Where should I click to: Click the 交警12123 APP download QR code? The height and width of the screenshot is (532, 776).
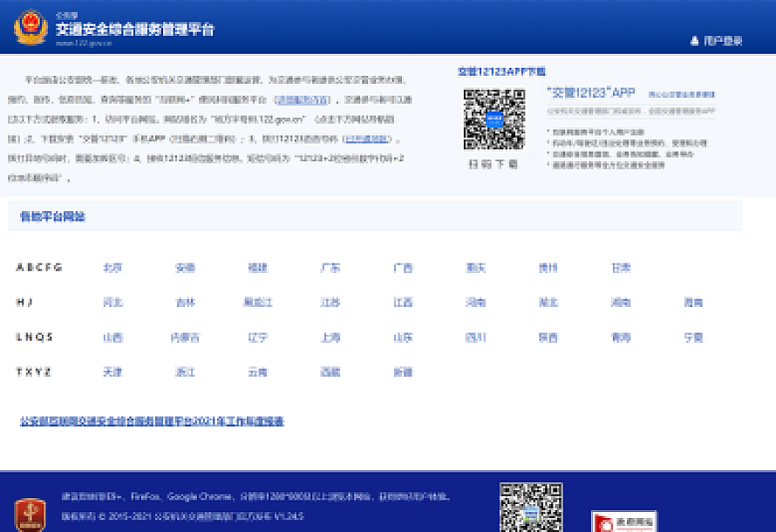coord(494,119)
